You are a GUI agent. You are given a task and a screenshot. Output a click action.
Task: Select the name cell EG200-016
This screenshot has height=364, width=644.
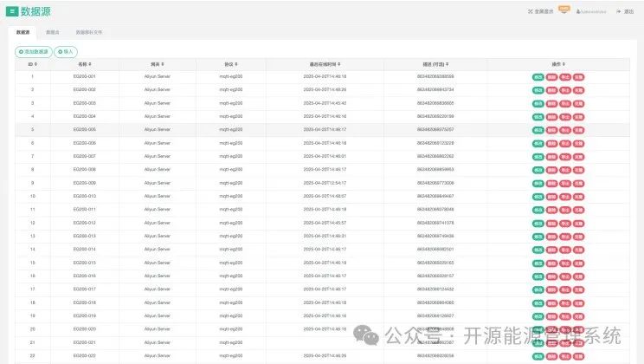(85, 276)
